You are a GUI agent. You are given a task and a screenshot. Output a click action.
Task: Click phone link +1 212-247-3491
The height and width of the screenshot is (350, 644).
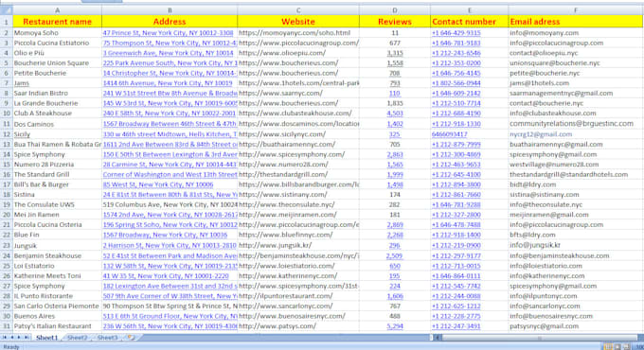pyautogui.click(x=456, y=326)
